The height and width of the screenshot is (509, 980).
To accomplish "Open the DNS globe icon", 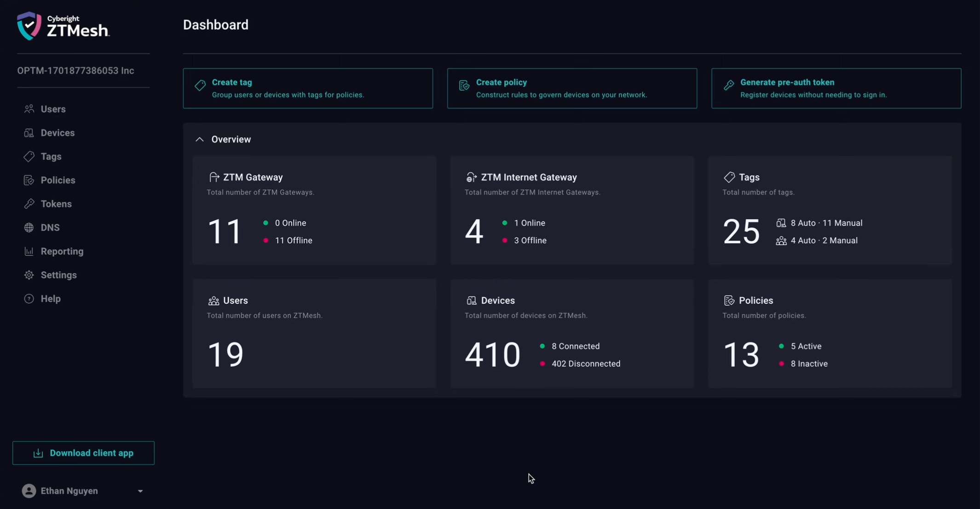I will pyautogui.click(x=29, y=227).
